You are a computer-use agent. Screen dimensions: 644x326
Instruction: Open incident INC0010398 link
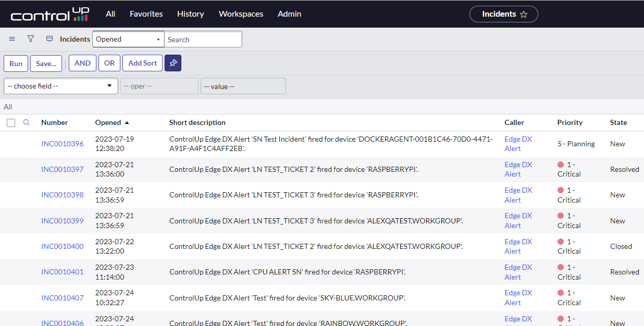click(x=62, y=195)
